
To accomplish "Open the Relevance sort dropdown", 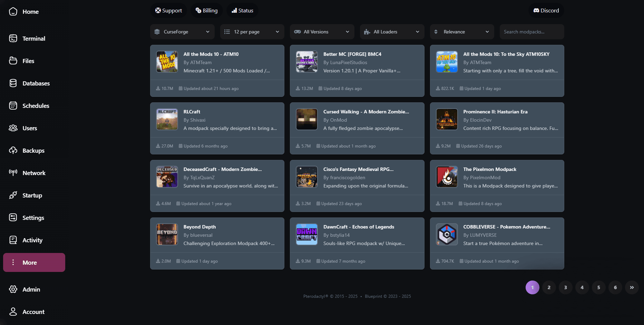I will (x=462, y=32).
